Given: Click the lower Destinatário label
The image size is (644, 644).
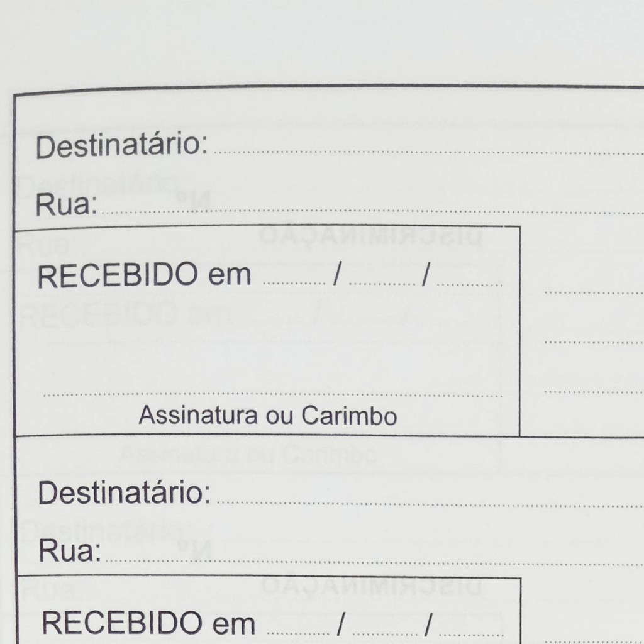Looking at the screenshot, I should click(x=124, y=494).
